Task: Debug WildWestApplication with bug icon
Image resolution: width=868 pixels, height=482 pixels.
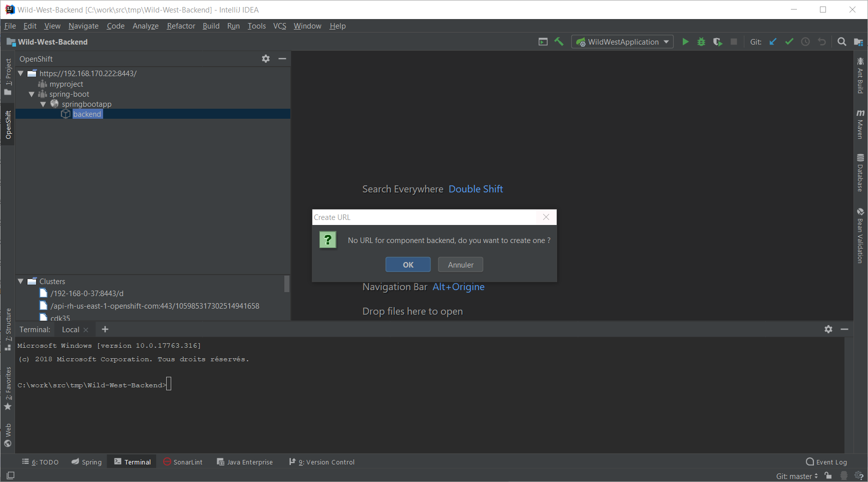Action: click(x=701, y=42)
